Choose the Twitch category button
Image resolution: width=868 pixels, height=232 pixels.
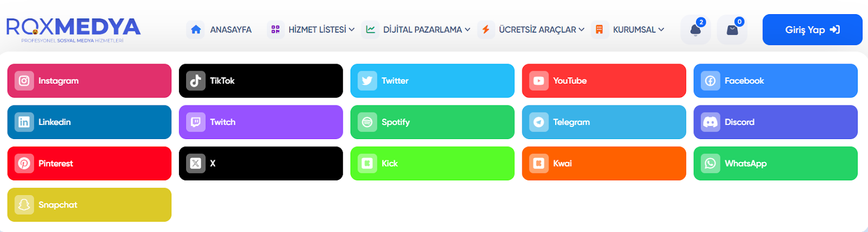(260, 122)
